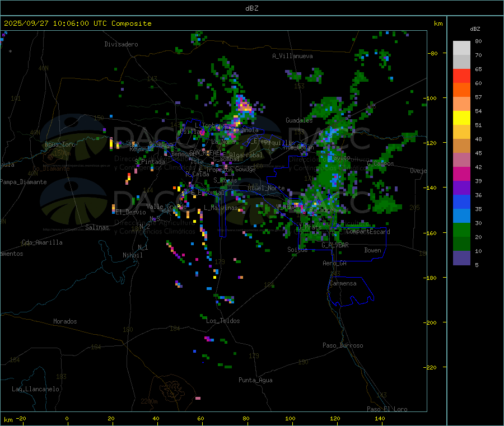Click the dBZ heading above the color legend
The width and height of the screenshot is (504, 426).
point(475,29)
